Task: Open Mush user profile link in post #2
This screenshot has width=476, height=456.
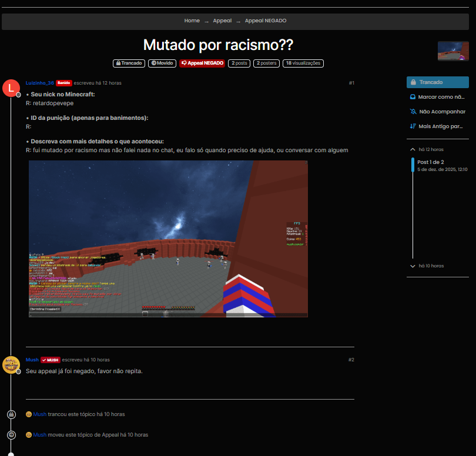Action: click(x=32, y=360)
